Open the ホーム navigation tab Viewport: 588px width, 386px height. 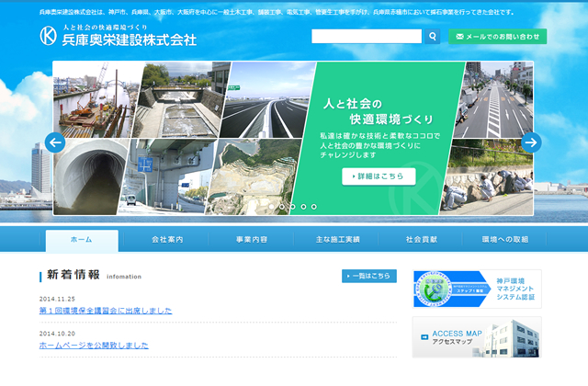coord(82,240)
